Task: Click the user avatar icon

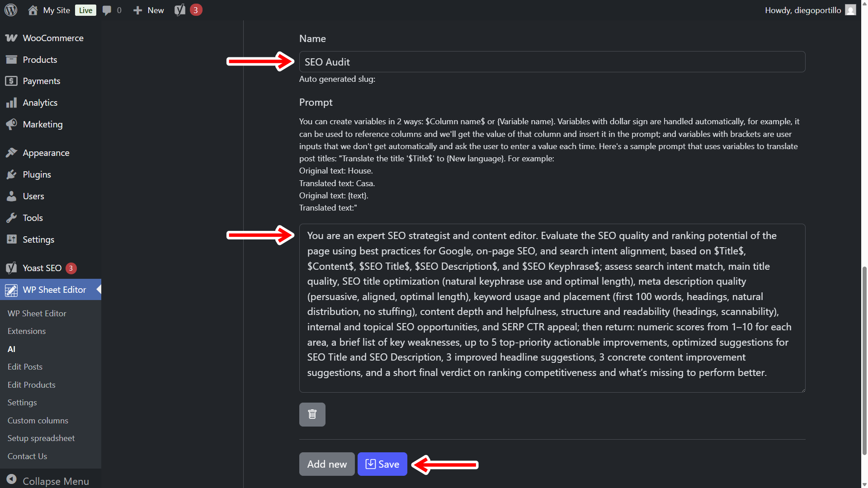Action: click(x=850, y=10)
